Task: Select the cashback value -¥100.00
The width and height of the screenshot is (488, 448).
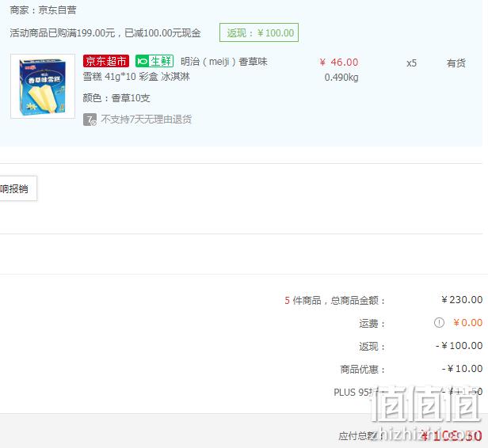Action: pos(459,346)
